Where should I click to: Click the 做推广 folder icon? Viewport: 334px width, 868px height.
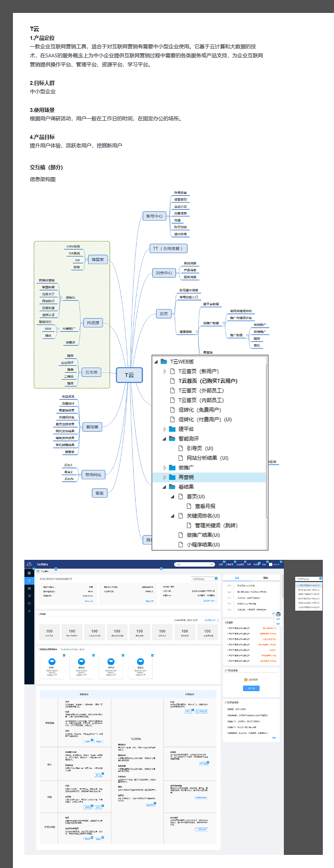[172, 467]
